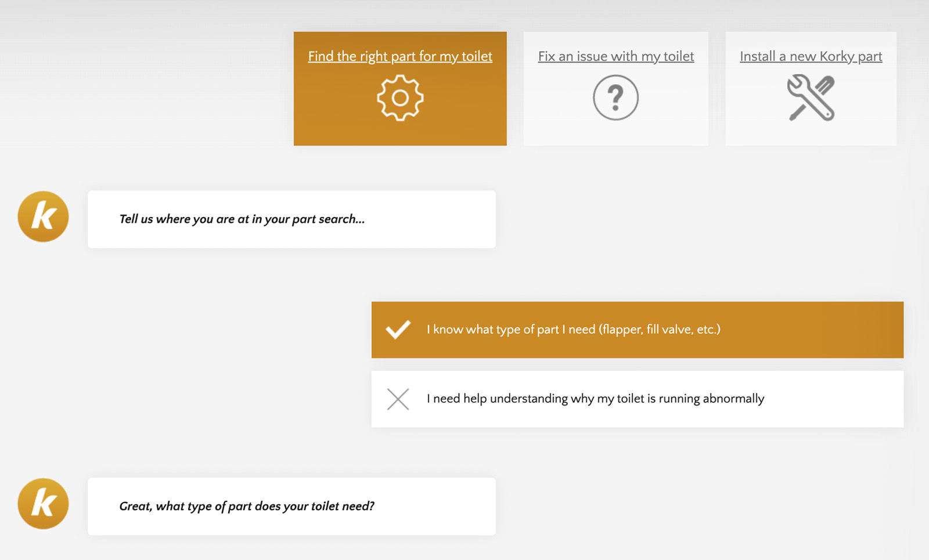The image size is (929, 560).
Task: Activate the orange Find the right part tile
Action: pos(400,89)
